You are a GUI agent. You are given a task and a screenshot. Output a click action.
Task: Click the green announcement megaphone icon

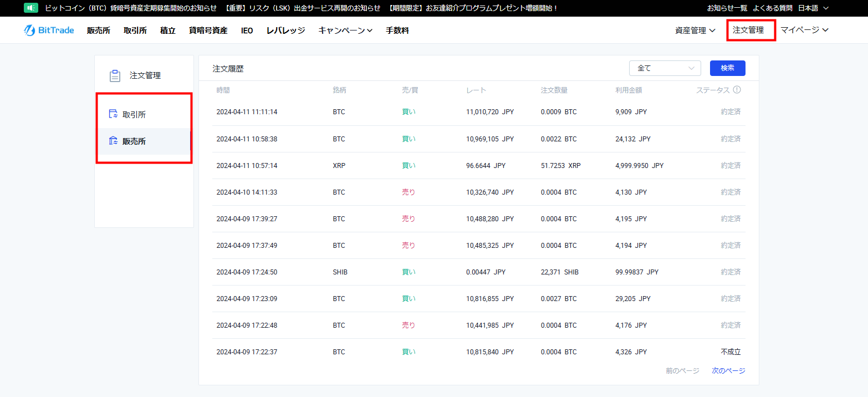pyautogui.click(x=31, y=8)
